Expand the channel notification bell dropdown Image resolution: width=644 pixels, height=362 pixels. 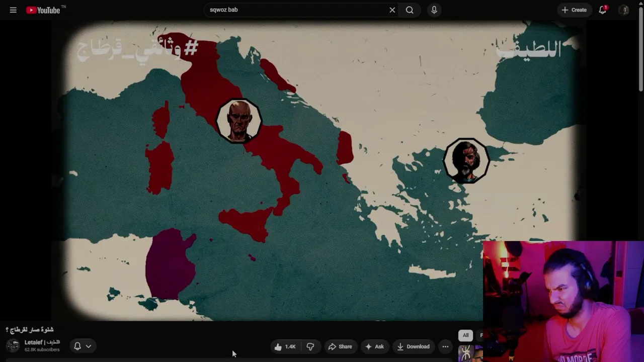point(83,346)
